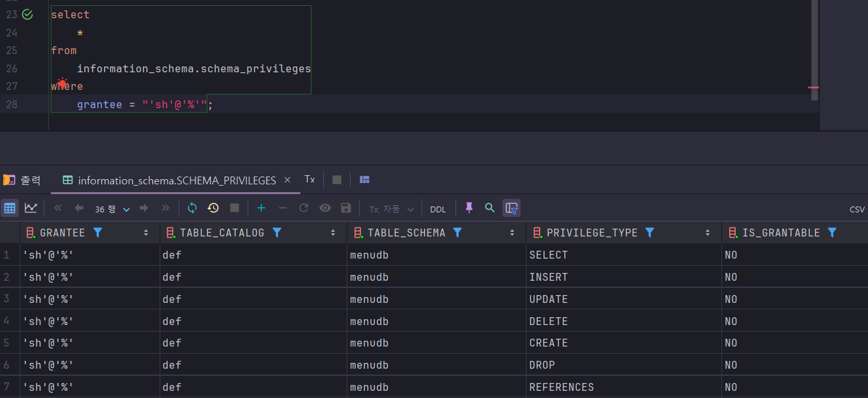
Task: Expand the 36 행 page size dropdown
Action: (x=112, y=209)
